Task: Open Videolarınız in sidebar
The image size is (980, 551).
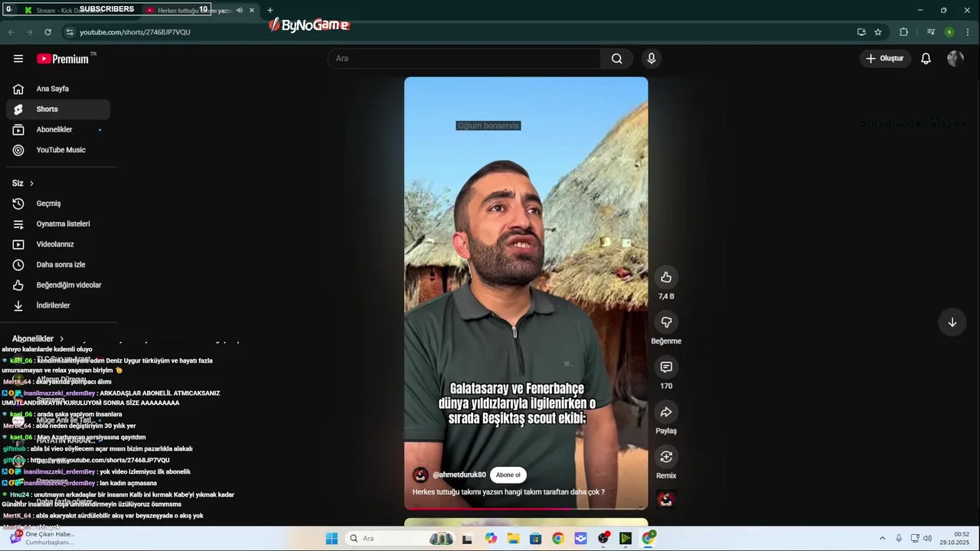Action: 58,244
